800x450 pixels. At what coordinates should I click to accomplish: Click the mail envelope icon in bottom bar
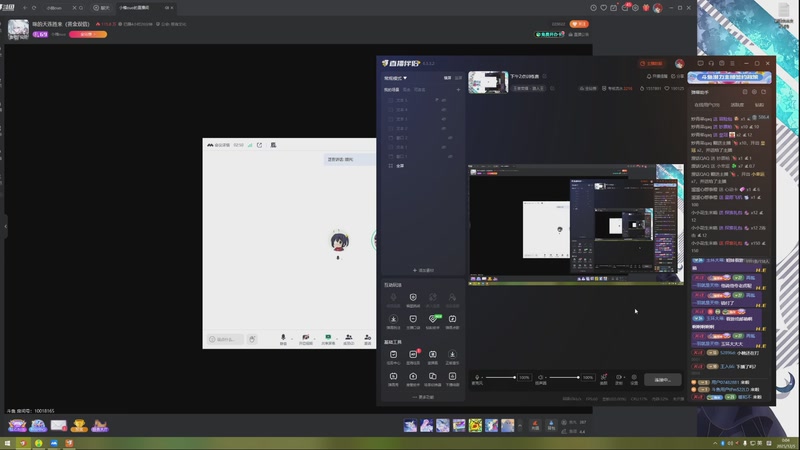pyautogui.click(x=59, y=425)
